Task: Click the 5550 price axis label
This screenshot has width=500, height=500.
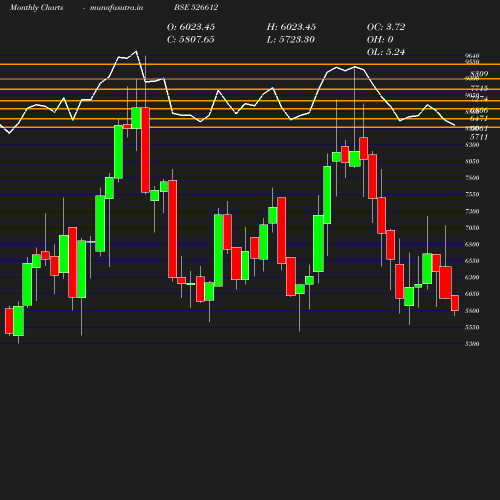Action: (x=472, y=327)
